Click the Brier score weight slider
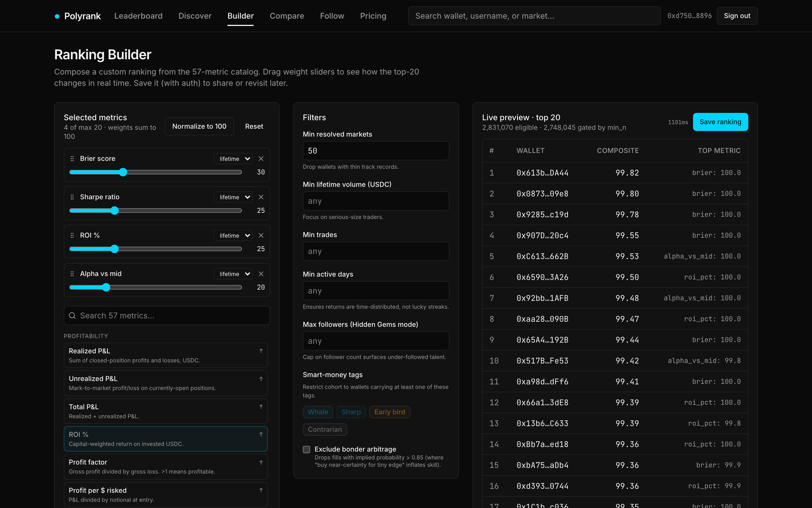The width and height of the screenshot is (812, 508). click(x=155, y=172)
